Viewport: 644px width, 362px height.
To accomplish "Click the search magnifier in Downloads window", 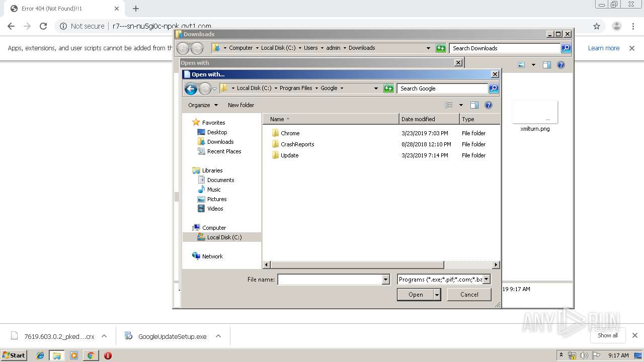I will click(566, 48).
